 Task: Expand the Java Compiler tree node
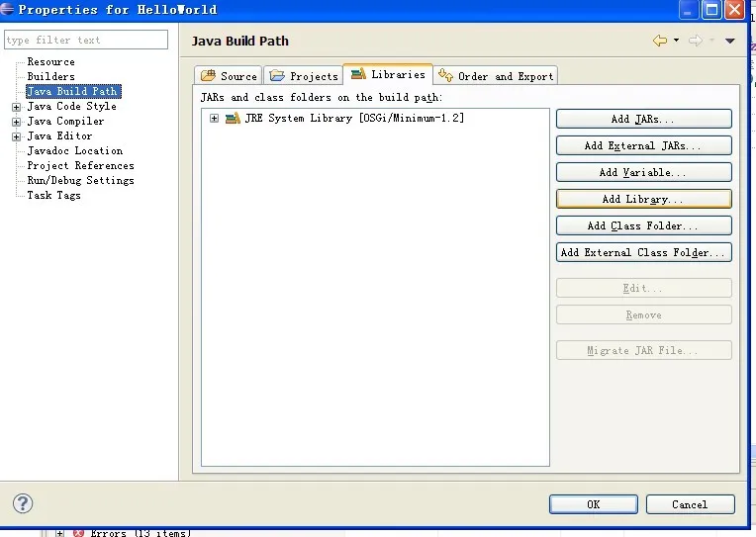pyautogui.click(x=17, y=122)
